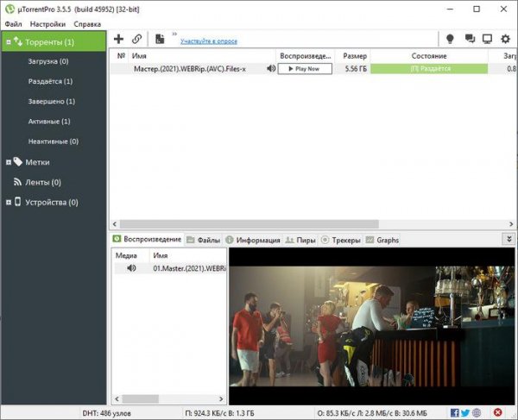Click the phone icon beside Устройства
Screen dimensions: 518x420
[17, 202]
